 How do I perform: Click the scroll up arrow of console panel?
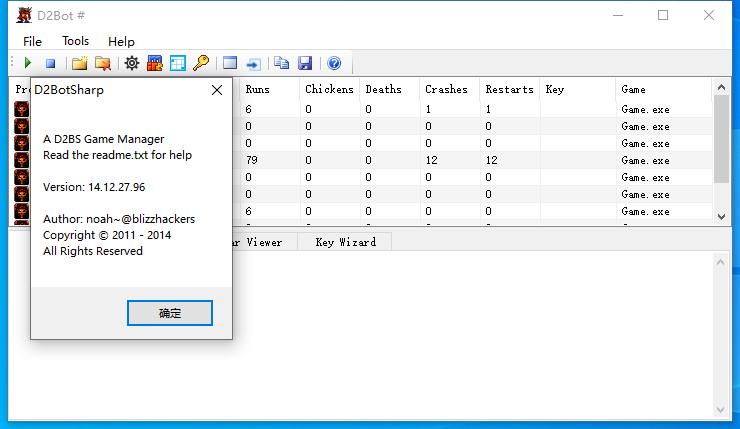pos(721,262)
